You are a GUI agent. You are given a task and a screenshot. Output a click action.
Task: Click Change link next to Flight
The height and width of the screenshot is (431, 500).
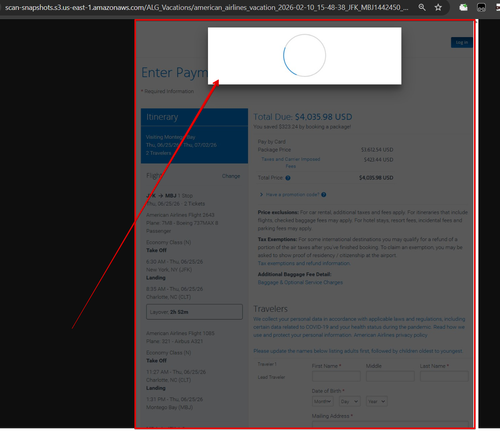[231, 176]
